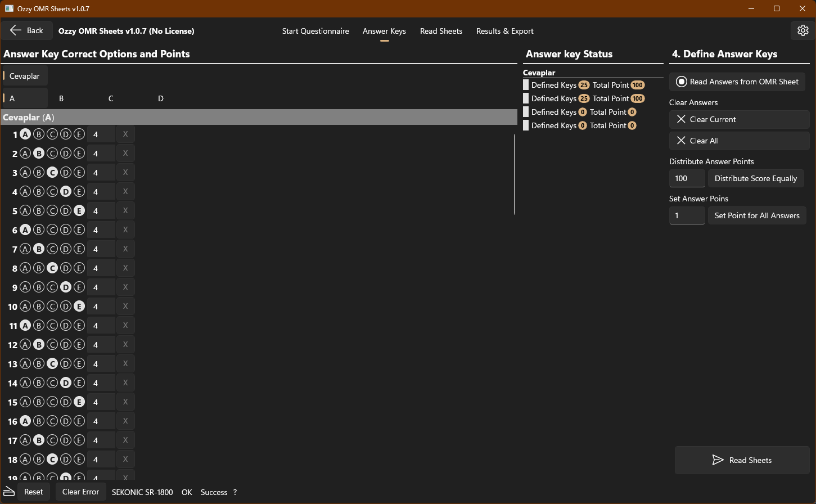Click the colored square beside the first Defined Keys row
816x504 pixels.
pyautogui.click(x=525, y=84)
